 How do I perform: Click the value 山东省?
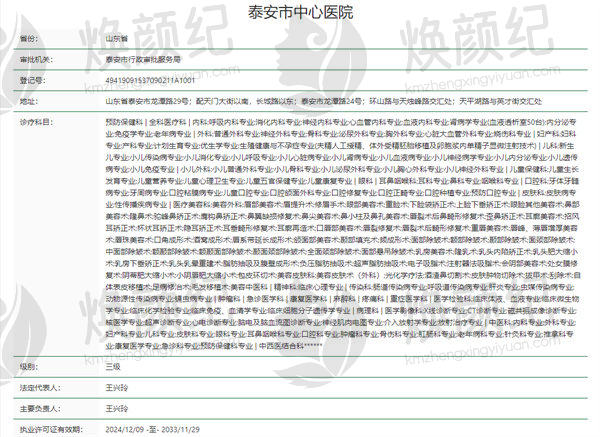tap(117, 39)
